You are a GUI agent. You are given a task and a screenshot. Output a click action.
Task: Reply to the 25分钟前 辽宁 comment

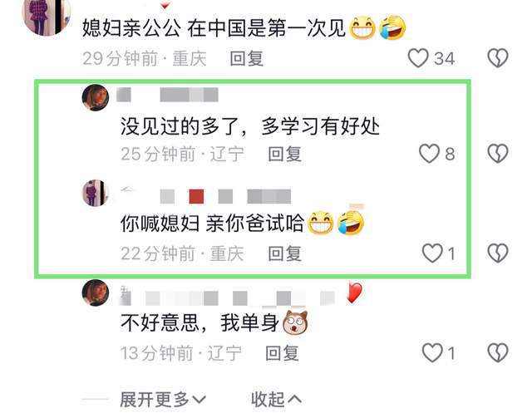point(284,154)
